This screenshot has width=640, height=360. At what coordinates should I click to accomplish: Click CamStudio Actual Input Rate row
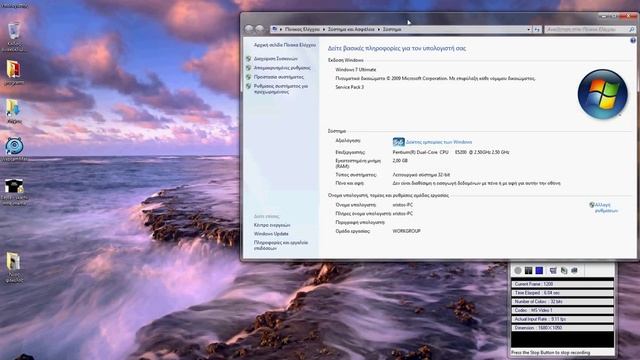[x=562, y=319]
